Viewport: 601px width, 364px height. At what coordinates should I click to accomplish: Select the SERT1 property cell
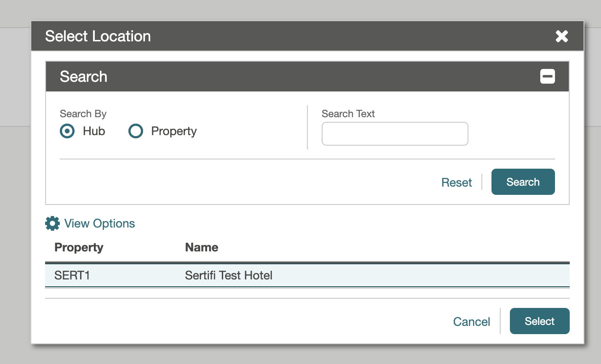pyautogui.click(x=72, y=275)
